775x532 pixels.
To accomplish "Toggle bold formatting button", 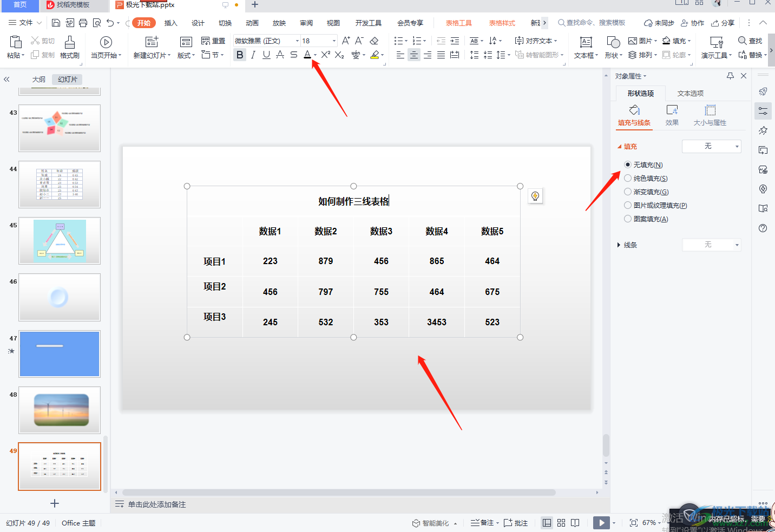I will pyautogui.click(x=240, y=55).
